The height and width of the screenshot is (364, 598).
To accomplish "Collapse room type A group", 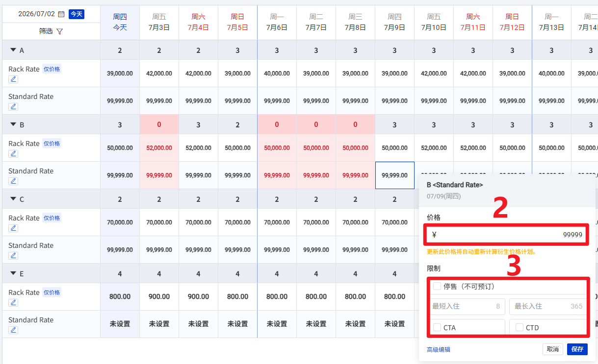I will tap(13, 50).
